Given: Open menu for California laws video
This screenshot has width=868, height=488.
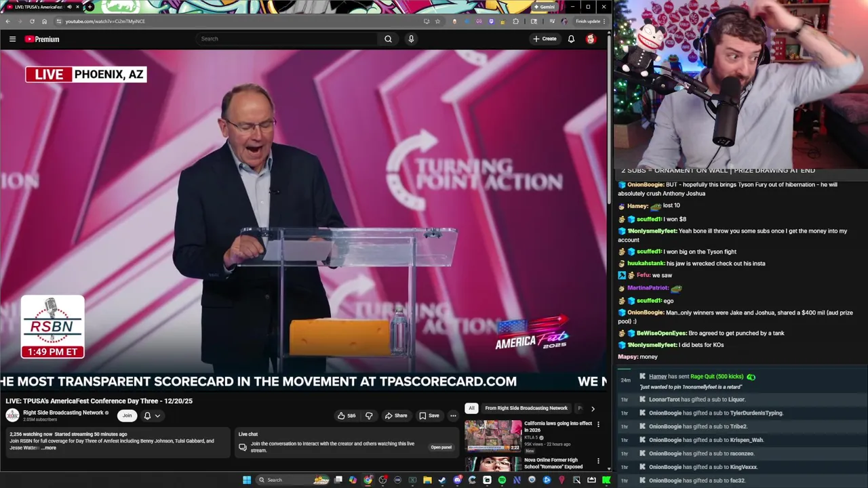Looking at the screenshot, I should [598, 424].
